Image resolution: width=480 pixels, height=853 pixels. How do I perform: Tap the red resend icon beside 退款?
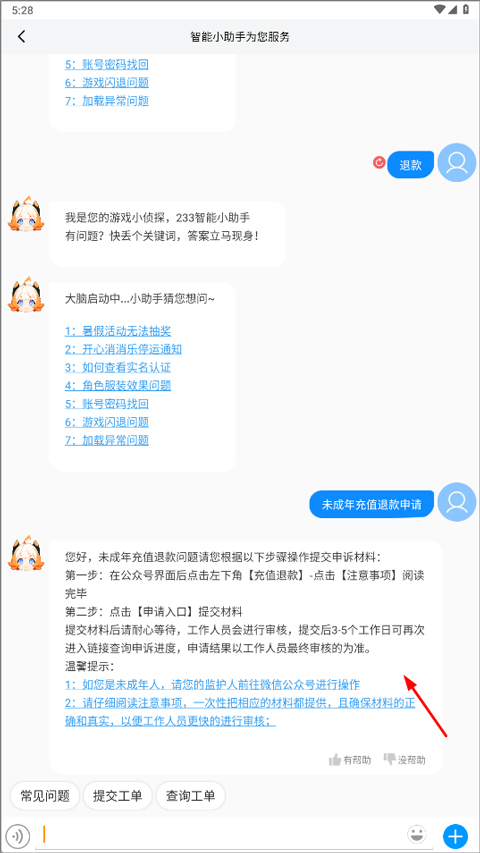379,163
